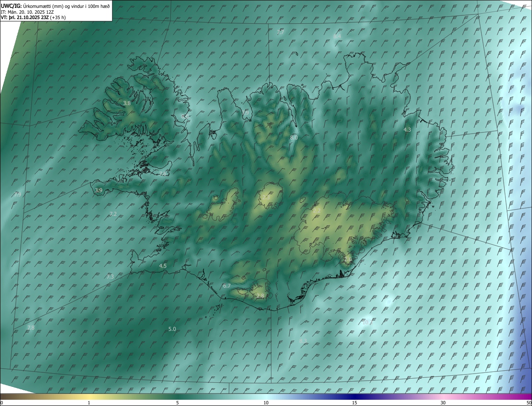Click the colour scale label '15'
The image size is (532, 406).
[x=355, y=403]
